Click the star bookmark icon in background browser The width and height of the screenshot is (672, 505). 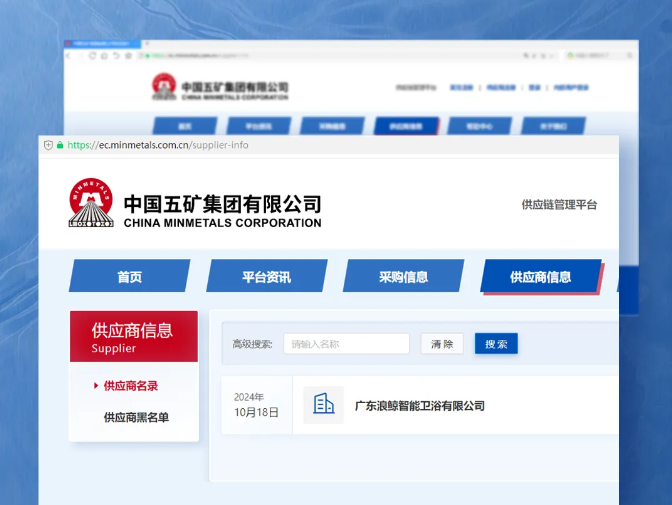point(128,56)
